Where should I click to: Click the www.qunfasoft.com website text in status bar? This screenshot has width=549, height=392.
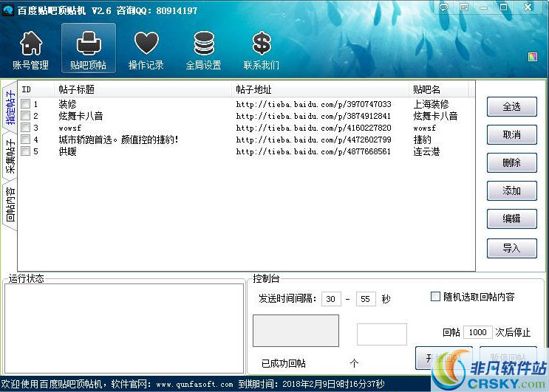pyautogui.click(x=194, y=385)
